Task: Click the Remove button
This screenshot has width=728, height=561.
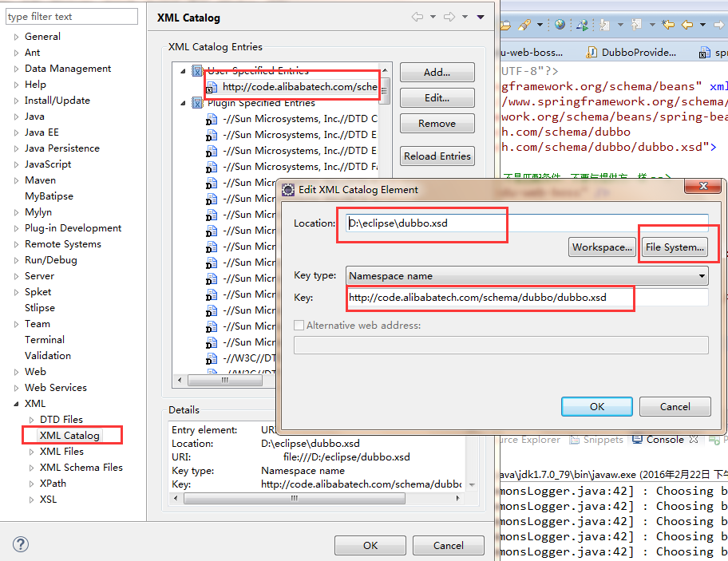Action: [x=437, y=124]
